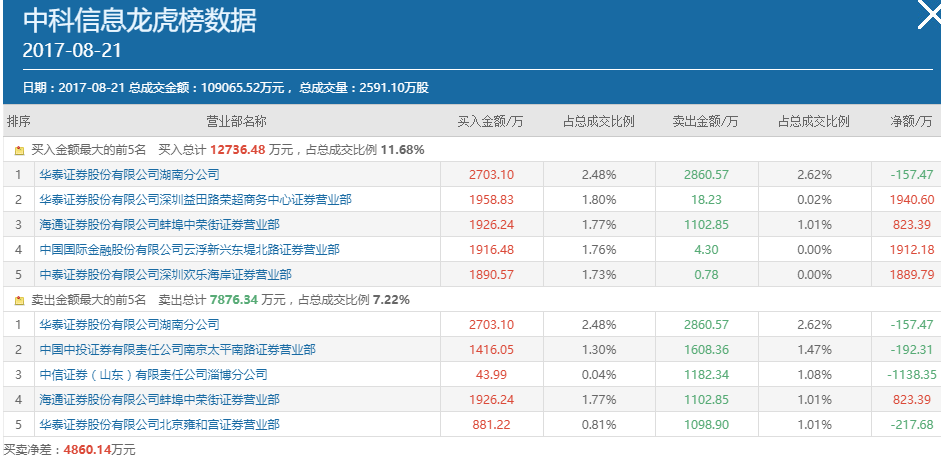Click the 0.02% sell ratio cell
Image resolution: width=941 pixels, height=456 pixels.
point(814,200)
